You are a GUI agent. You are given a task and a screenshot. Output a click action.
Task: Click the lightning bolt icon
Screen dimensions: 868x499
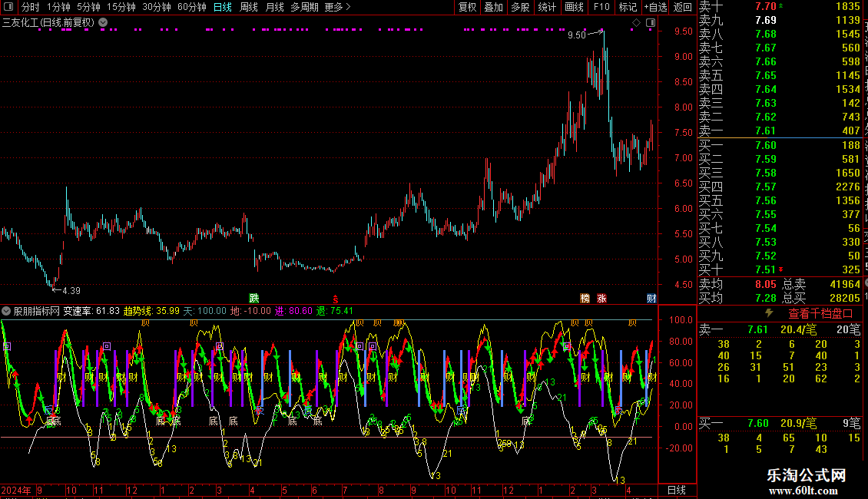tap(769, 312)
